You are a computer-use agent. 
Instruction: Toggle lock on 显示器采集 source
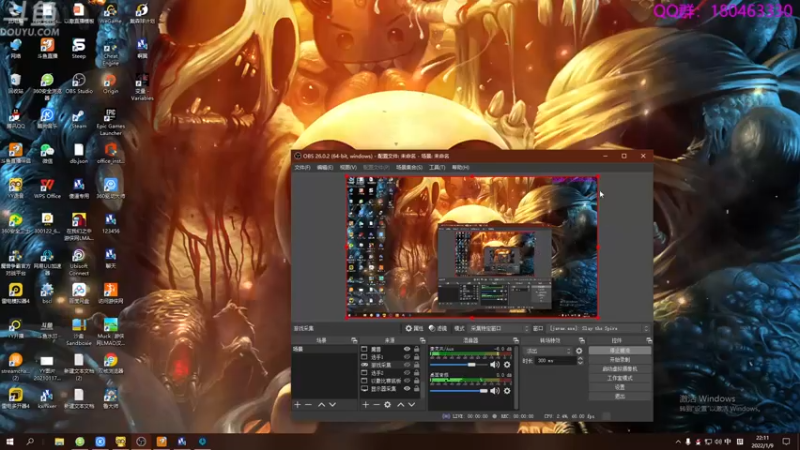tap(416, 389)
